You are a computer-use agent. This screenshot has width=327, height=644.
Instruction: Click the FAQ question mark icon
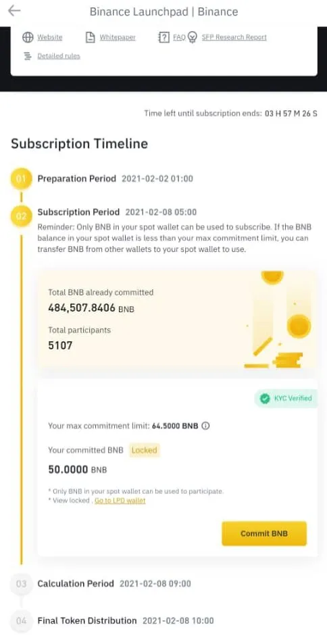click(163, 37)
